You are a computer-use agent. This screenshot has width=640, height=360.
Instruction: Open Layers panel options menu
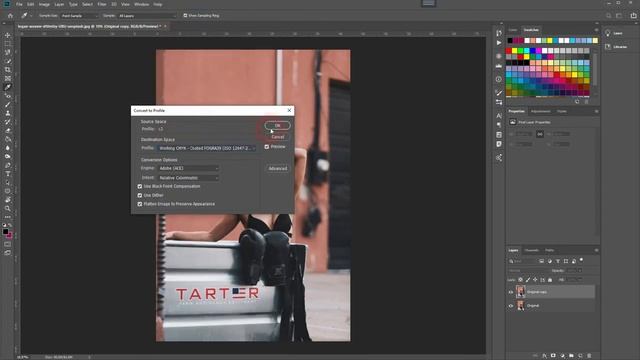coord(596,250)
